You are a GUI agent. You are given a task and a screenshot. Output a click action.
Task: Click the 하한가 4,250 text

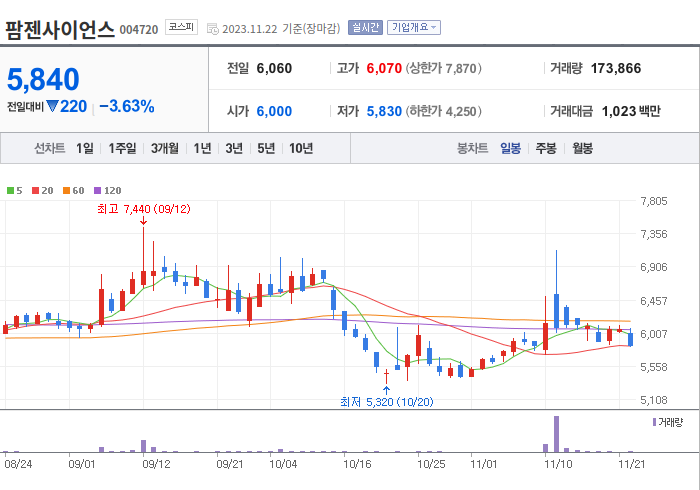[x=443, y=111]
